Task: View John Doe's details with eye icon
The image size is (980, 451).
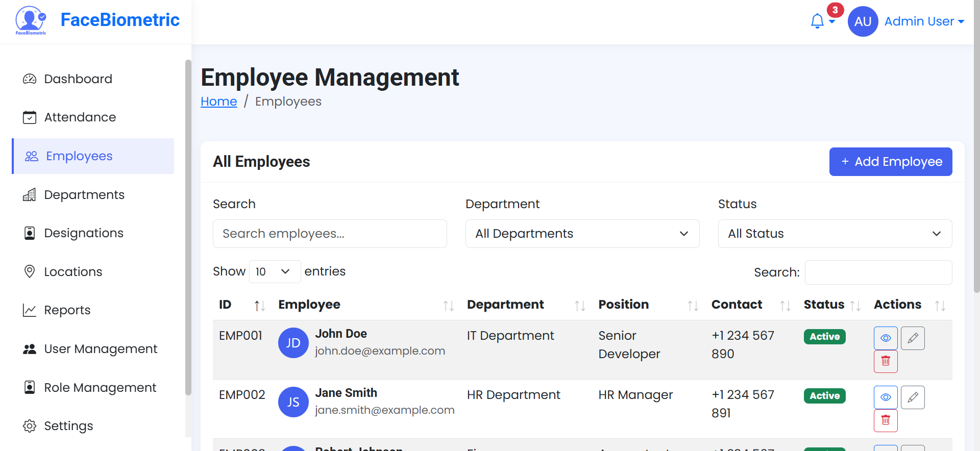Action: pyautogui.click(x=886, y=338)
